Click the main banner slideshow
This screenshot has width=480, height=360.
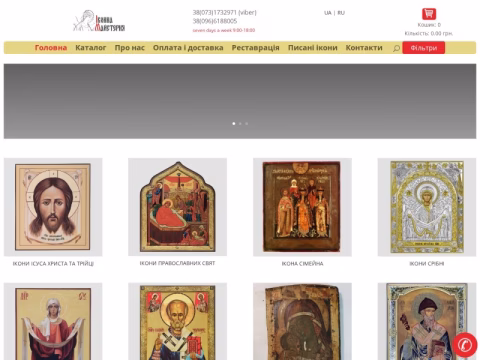240,101
